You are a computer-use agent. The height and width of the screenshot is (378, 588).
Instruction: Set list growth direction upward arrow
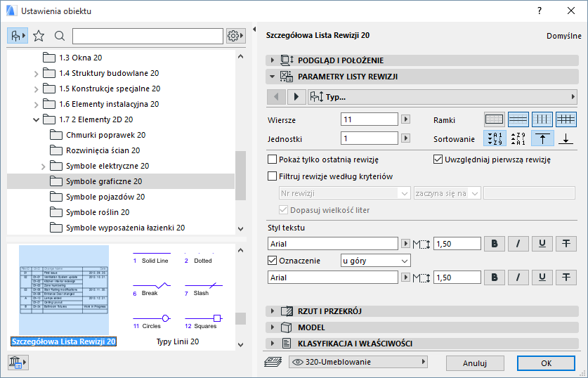coord(542,138)
